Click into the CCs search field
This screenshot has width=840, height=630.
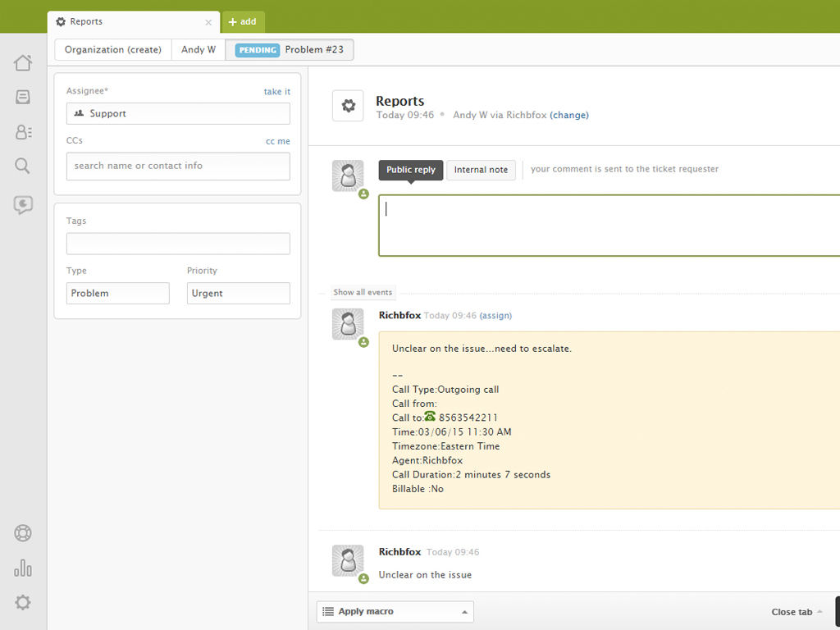tap(178, 166)
